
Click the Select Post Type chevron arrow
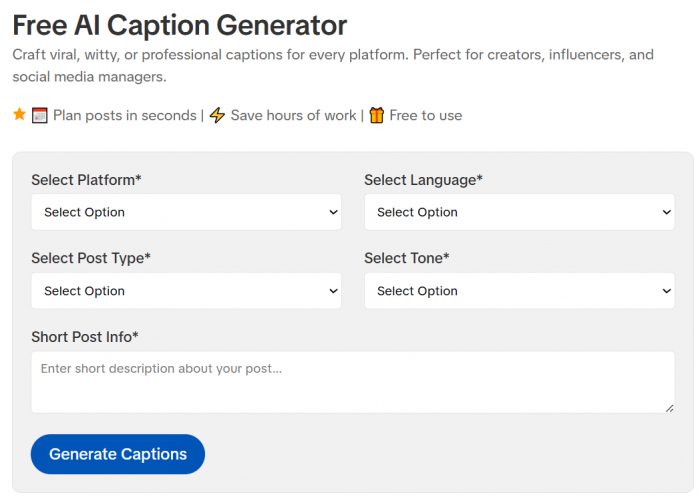tap(333, 291)
